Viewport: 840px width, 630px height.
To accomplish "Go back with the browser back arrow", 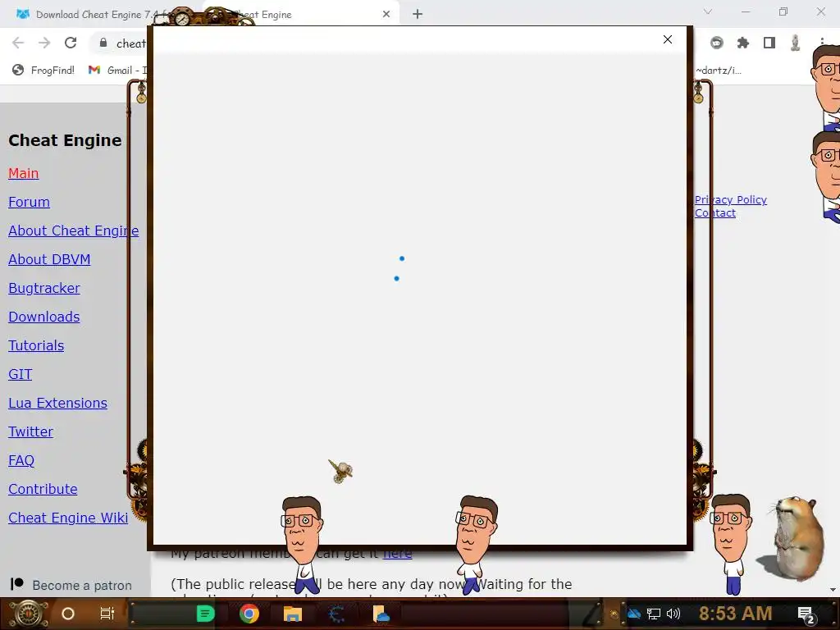I will pyautogui.click(x=18, y=43).
